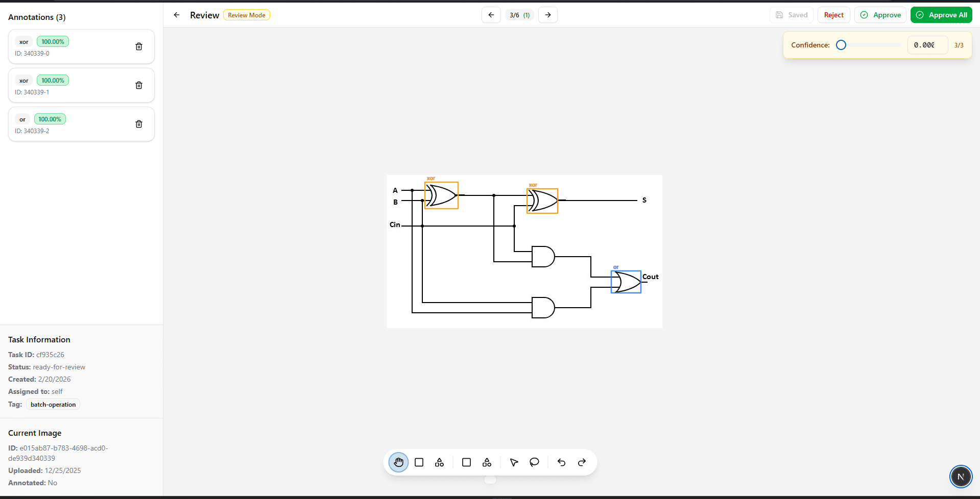Viewport: 980px width, 499px height.
Task: Select the lasso annotation tool
Action: (x=534, y=462)
